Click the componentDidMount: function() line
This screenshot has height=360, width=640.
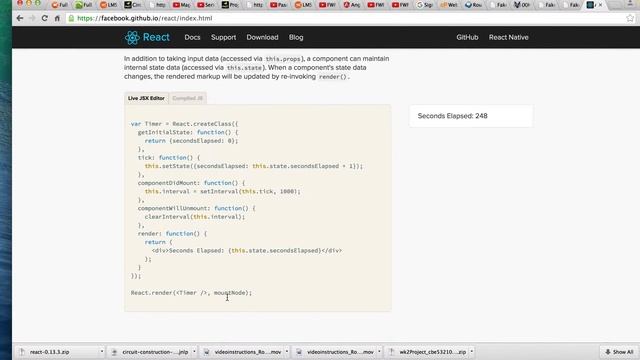point(191,183)
